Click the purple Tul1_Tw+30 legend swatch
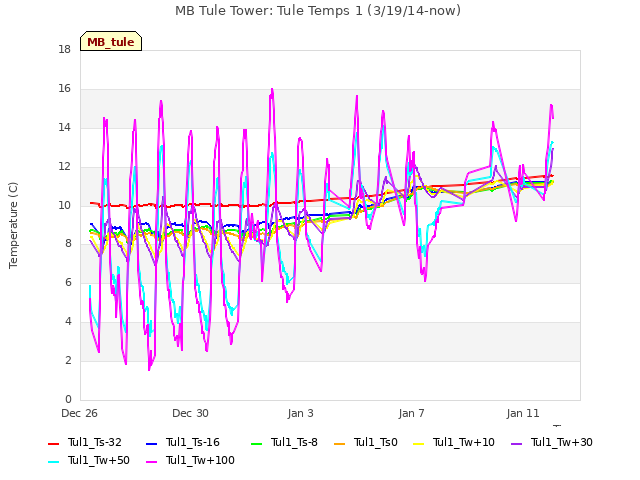This screenshot has height=480, width=640. pos(517,443)
